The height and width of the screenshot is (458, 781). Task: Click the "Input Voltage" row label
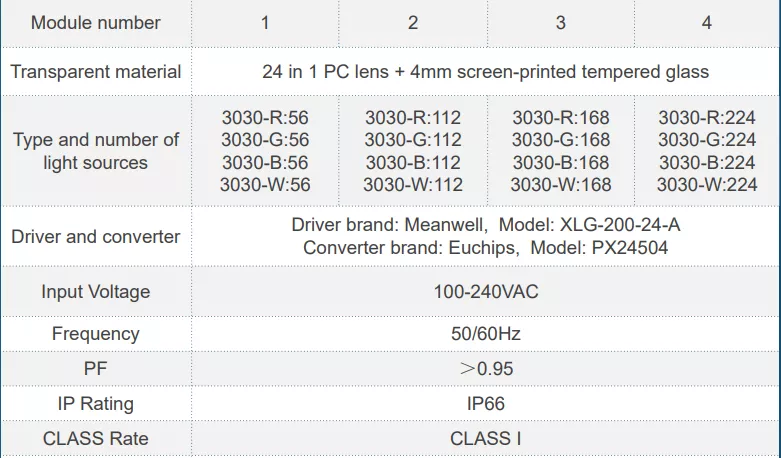coord(96,292)
